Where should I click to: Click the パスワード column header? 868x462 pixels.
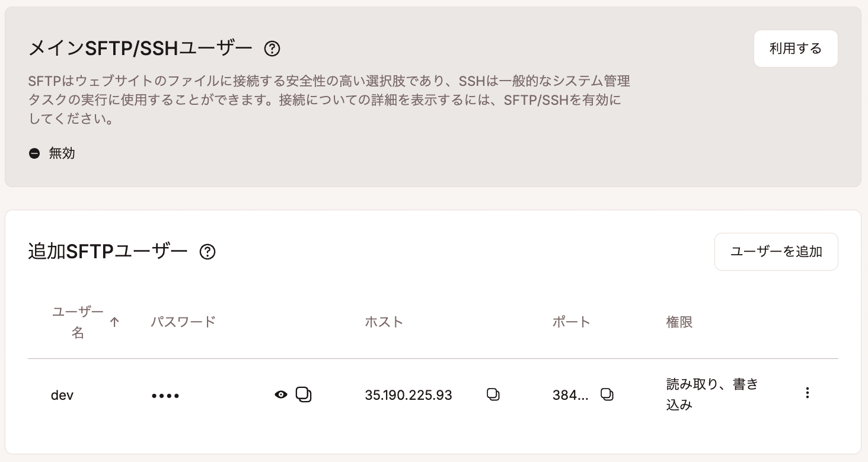183,322
